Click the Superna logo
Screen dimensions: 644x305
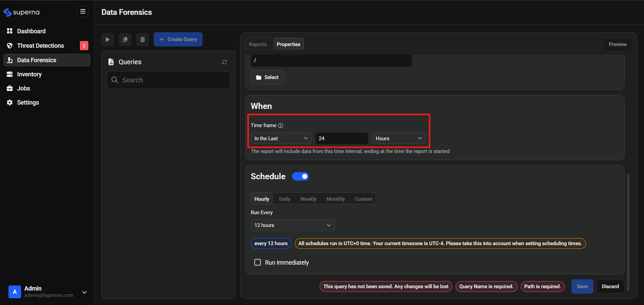coord(21,12)
